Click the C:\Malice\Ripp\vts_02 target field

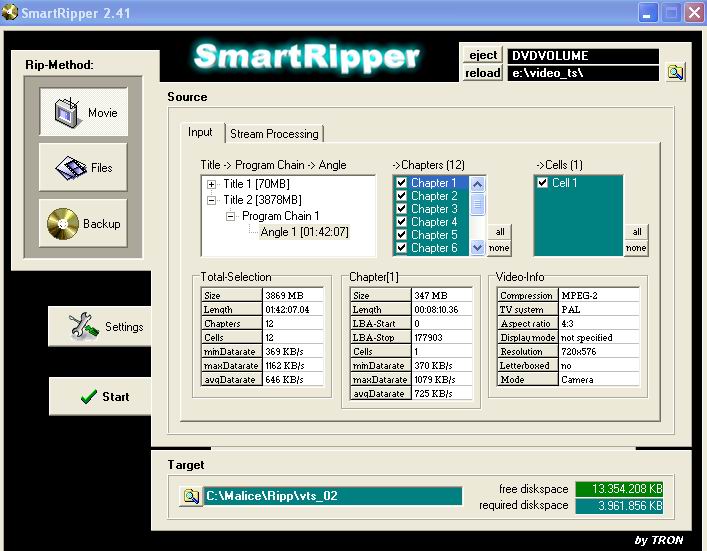[x=333, y=496]
